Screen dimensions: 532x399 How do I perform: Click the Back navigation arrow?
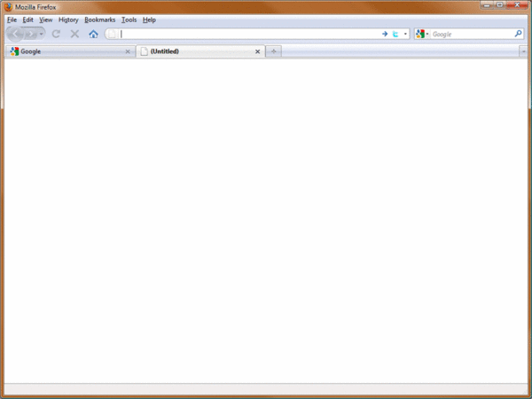(x=15, y=34)
